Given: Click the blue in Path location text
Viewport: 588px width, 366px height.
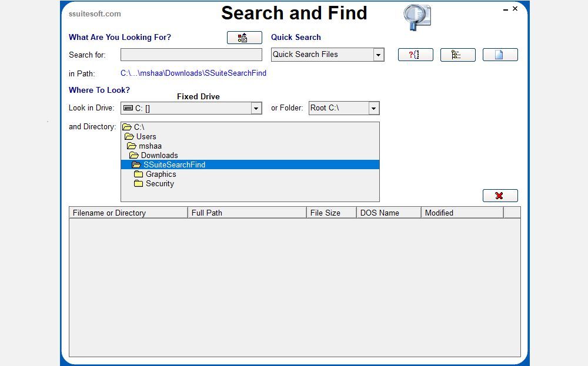Looking at the screenshot, I should [x=193, y=73].
